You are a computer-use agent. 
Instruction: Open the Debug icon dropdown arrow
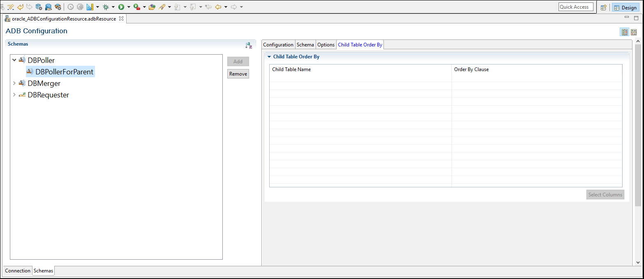[113, 7]
